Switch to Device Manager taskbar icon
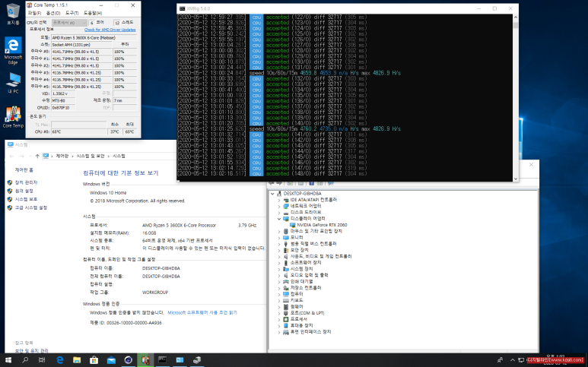Screen dimensions: 588x367 point(197,360)
